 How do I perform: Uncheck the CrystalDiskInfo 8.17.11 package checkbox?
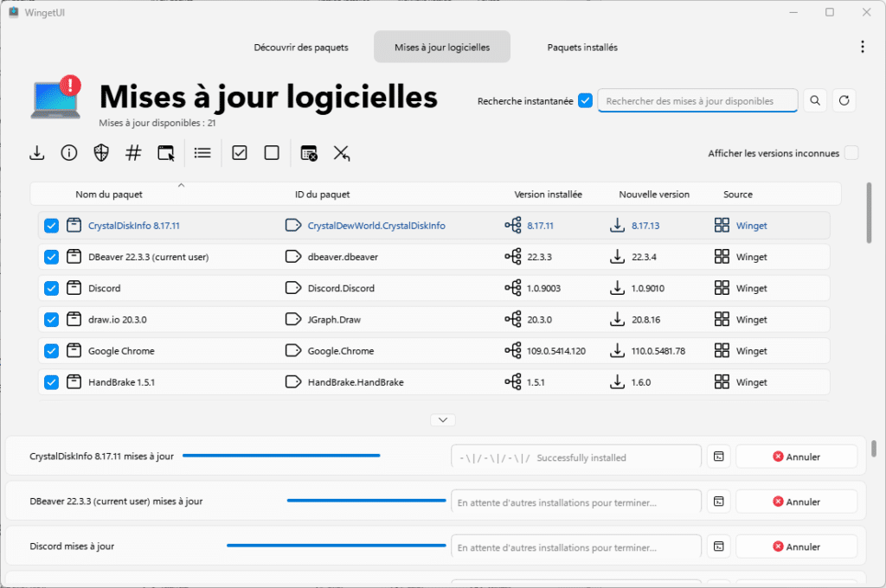(x=51, y=226)
